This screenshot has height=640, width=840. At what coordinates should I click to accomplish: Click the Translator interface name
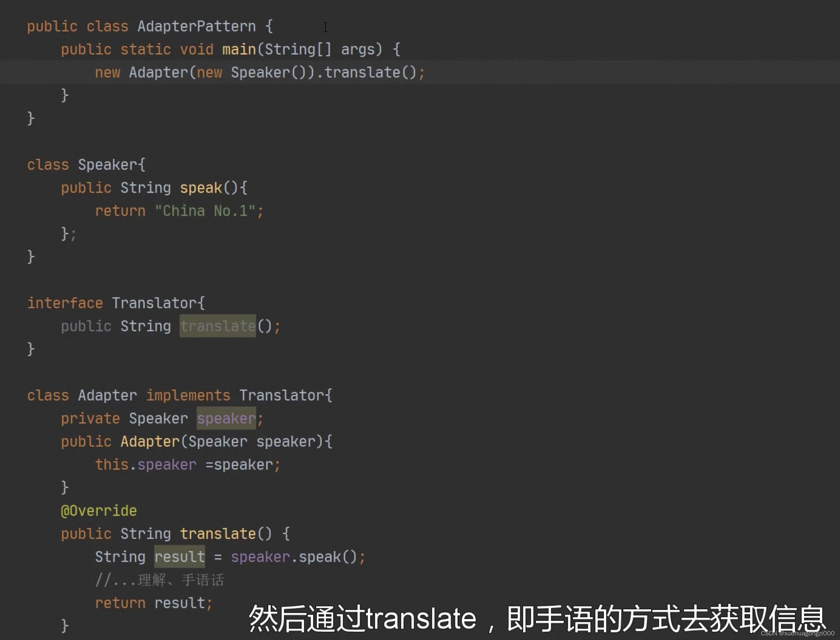tap(154, 303)
